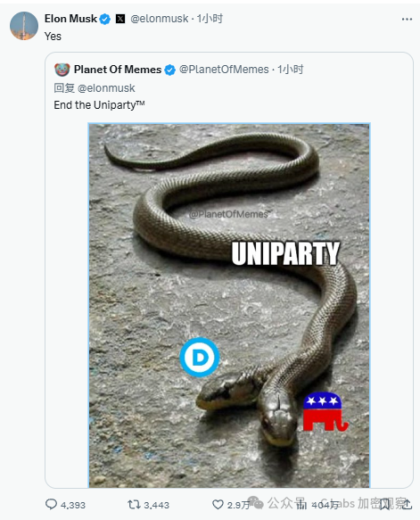Open the reply comment icon
The image size is (420, 520).
pos(51,505)
